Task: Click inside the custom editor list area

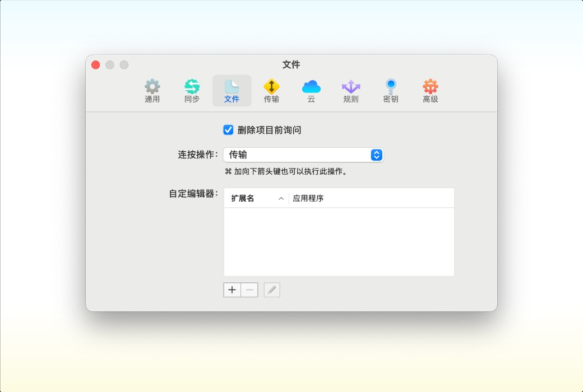Action: pos(339,241)
